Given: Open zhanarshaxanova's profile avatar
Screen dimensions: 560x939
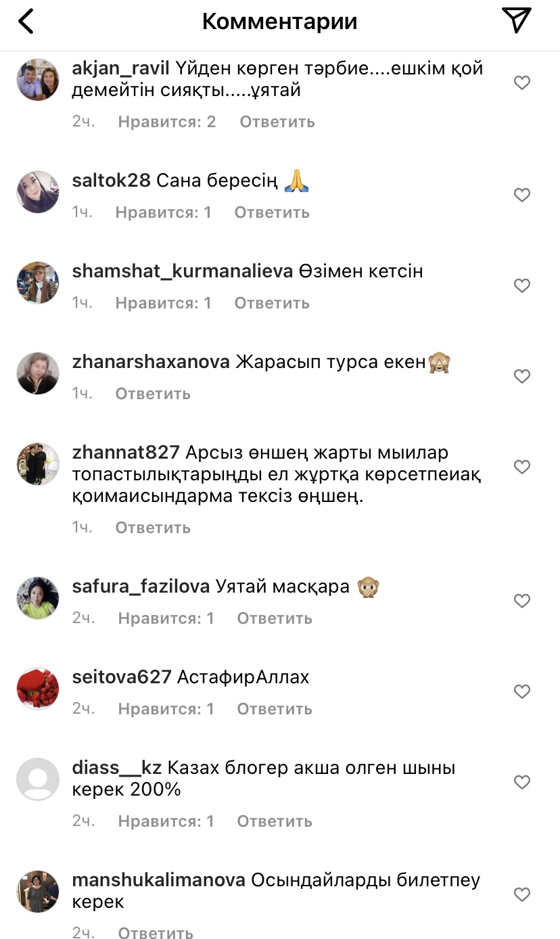Looking at the screenshot, I should click(38, 373).
